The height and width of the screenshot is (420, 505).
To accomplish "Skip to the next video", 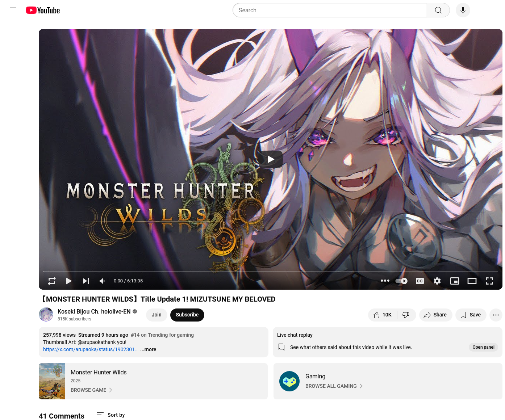I will click(x=86, y=281).
